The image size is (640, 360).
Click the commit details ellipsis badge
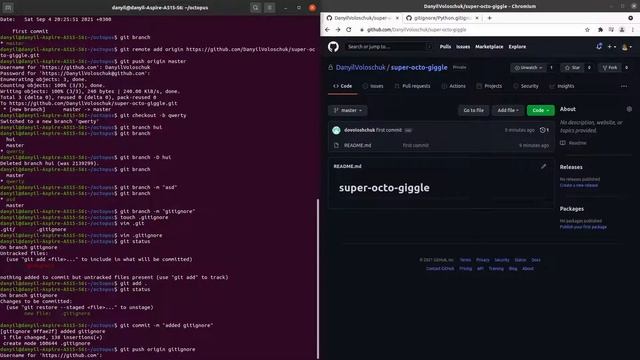408,130
